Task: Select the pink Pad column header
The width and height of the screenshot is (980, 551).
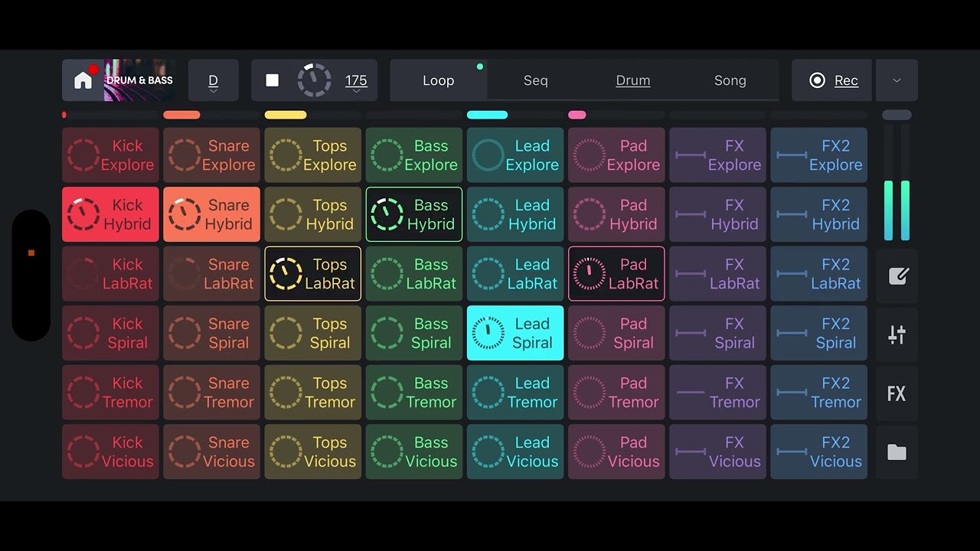Action: (x=577, y=115)
